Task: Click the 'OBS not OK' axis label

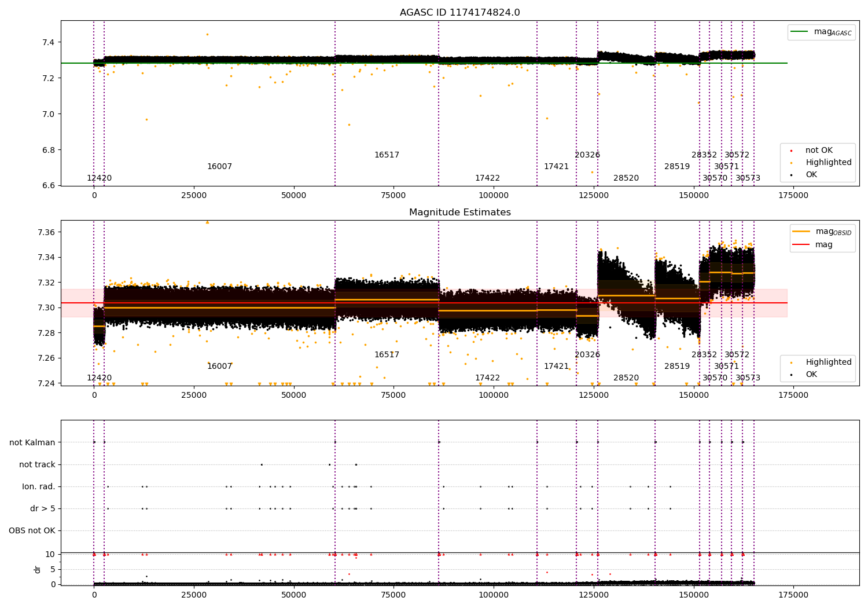Action: 32,531
